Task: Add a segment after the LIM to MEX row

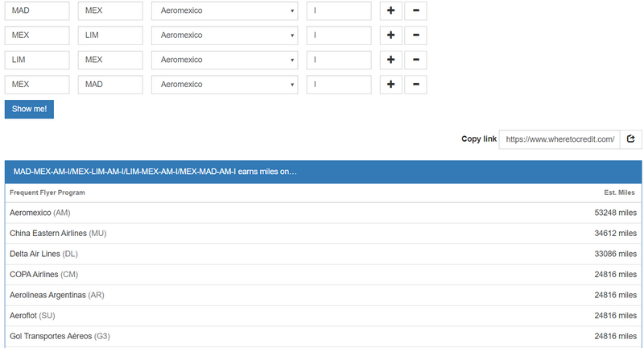Action: [x=391, y=60]
